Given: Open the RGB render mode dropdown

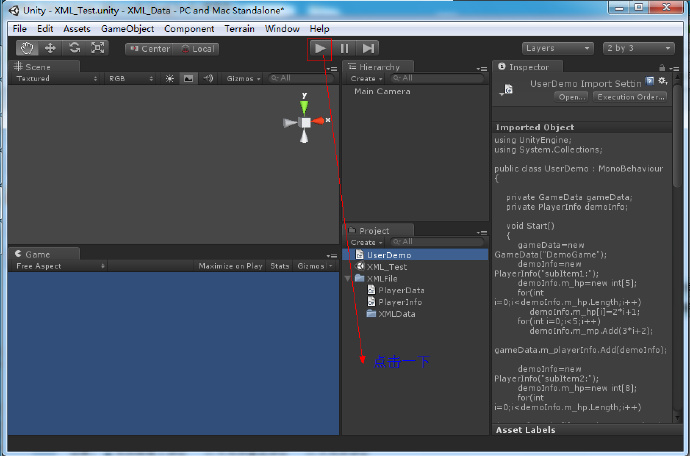Looking at the screenshot, I should coord(130,78).
